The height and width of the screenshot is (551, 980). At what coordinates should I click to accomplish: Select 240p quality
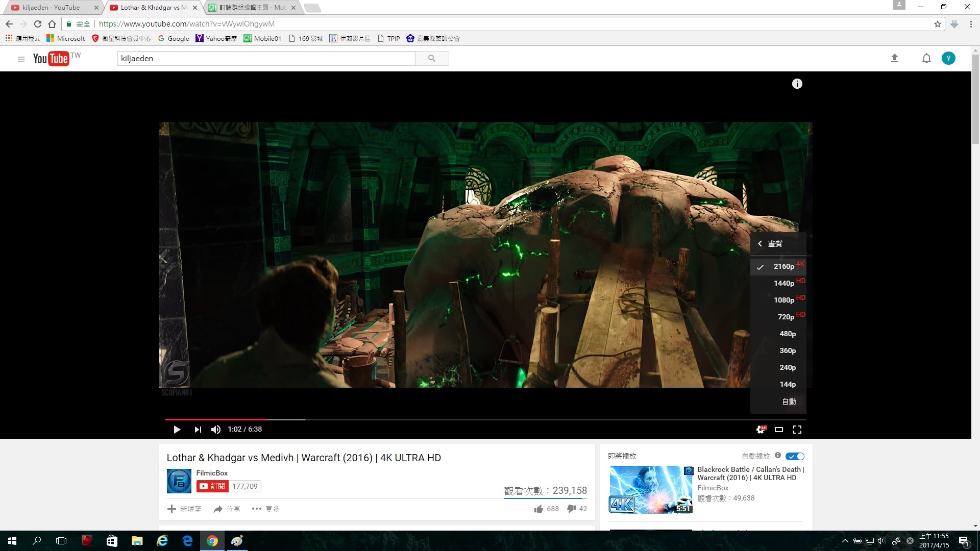778,367
